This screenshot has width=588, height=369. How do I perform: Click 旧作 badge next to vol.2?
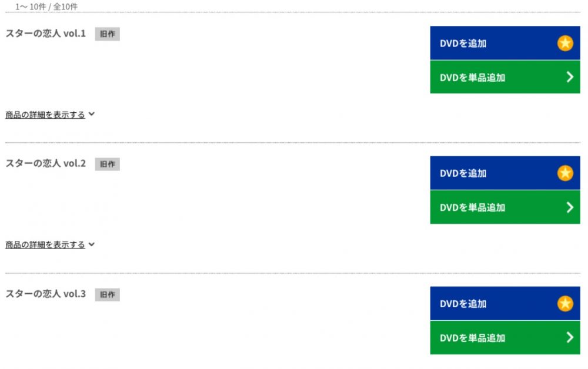[x=107, y=164]
